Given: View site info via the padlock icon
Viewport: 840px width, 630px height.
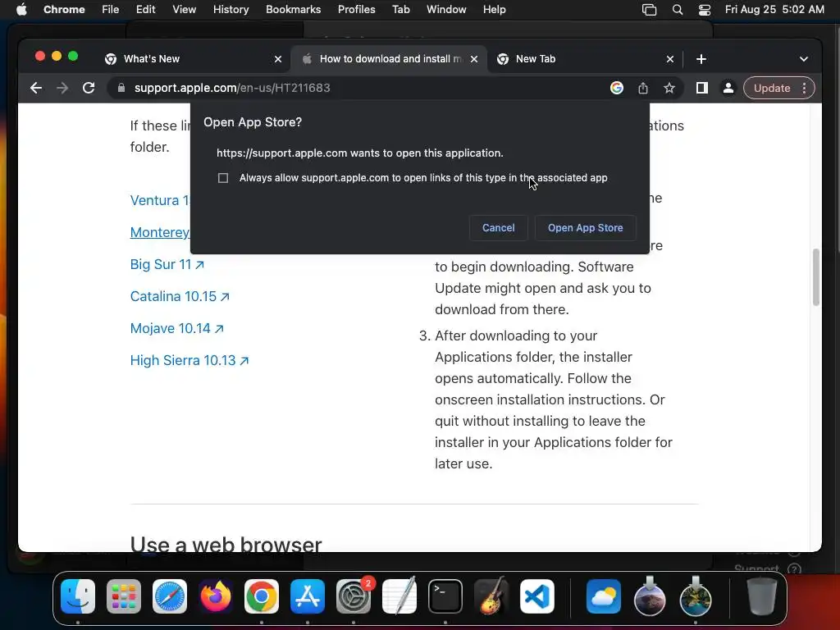Looking at the screenshot, I should pos(121,88).
